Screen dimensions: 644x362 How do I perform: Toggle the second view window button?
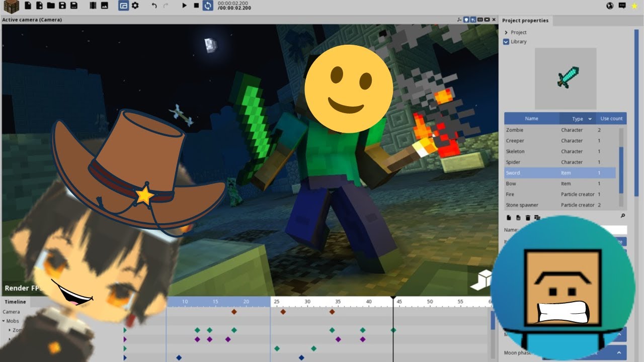pyautogui.click(x=124, y=6)
